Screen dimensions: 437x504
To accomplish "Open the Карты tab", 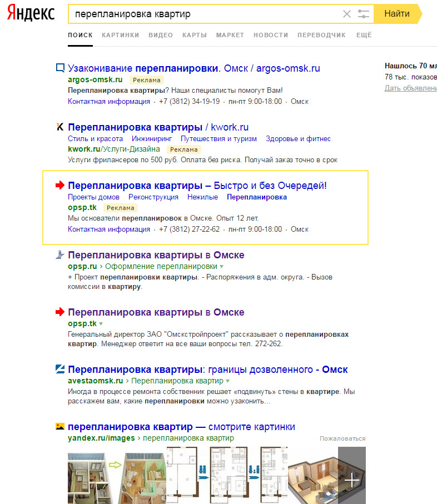I will point(195,35).
